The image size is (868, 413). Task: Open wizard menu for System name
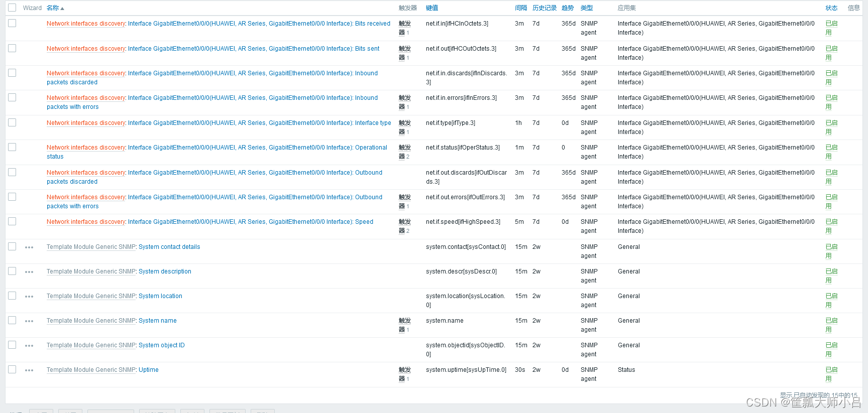pyautogui.click(x=29, y=321)
